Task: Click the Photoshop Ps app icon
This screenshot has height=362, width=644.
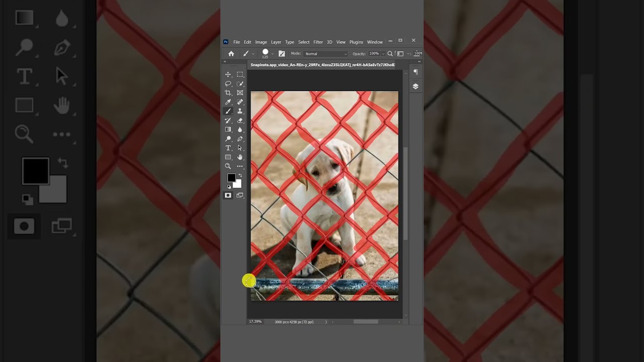Action: click(226, 42)
